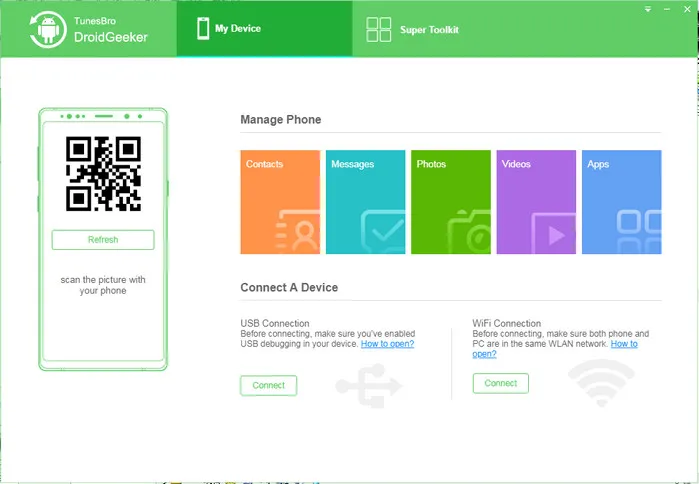Refresh the QR code

pos(103,240)
